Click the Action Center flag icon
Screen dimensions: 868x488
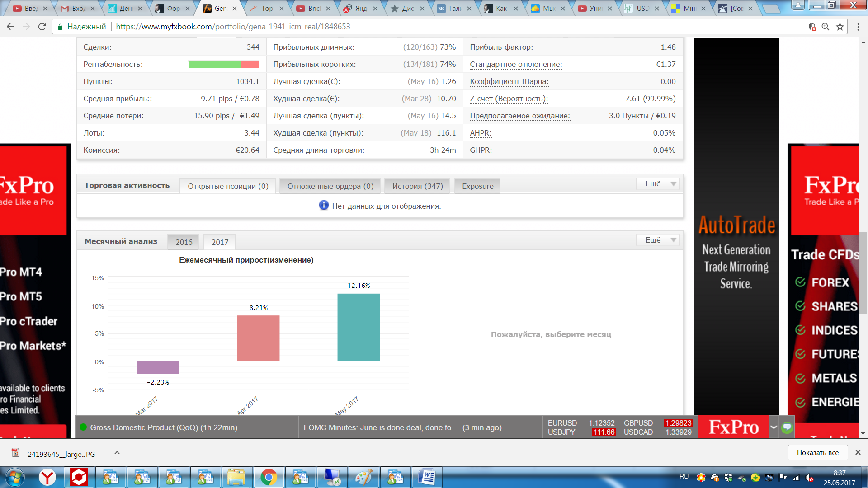tap(783, 478)
